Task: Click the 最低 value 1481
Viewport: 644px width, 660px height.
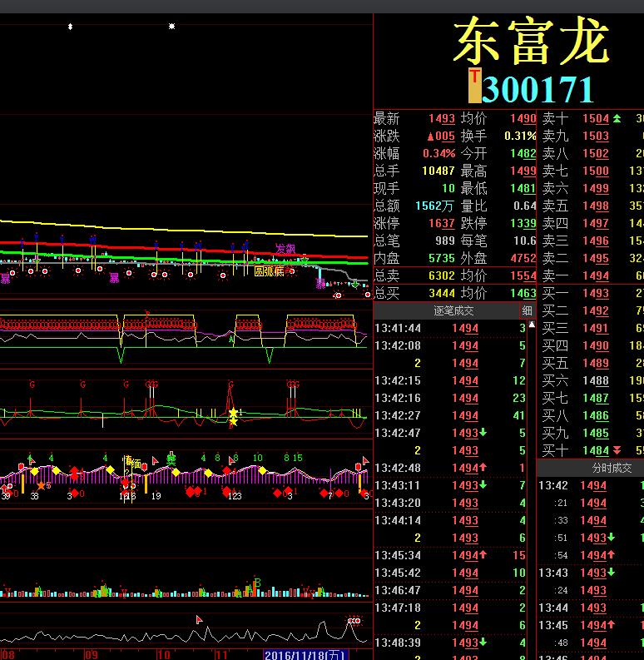Action: pyautogui.click(x=523, y=188)
